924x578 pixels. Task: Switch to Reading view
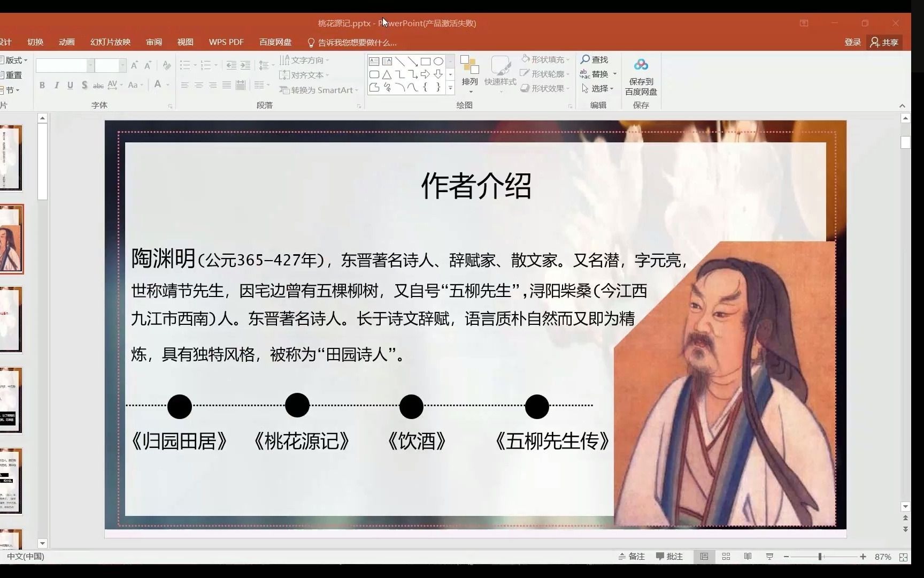(x=748, y=557)
